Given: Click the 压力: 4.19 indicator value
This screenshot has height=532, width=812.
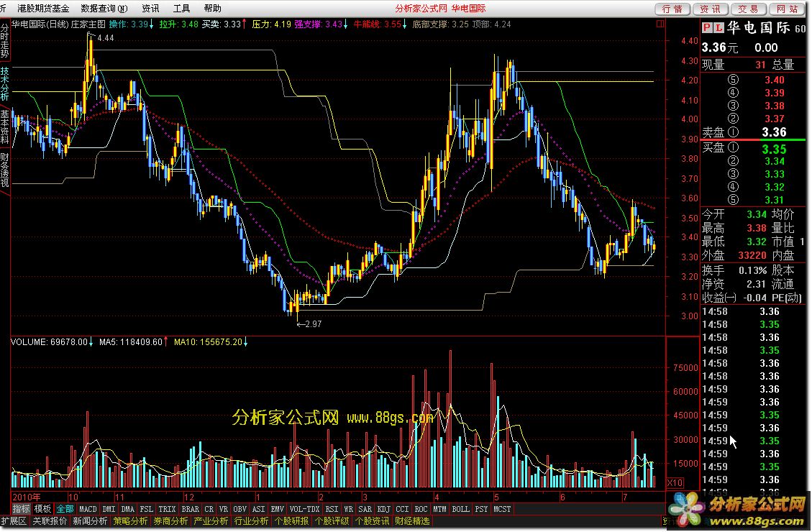Looking at the screenshot, I should coord(271,24).
